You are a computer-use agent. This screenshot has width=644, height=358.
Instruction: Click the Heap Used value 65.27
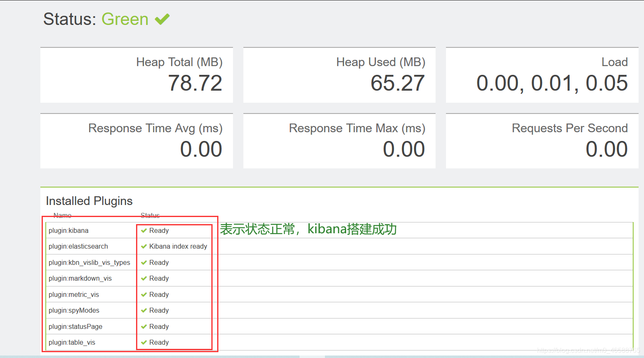coord(398,83)
